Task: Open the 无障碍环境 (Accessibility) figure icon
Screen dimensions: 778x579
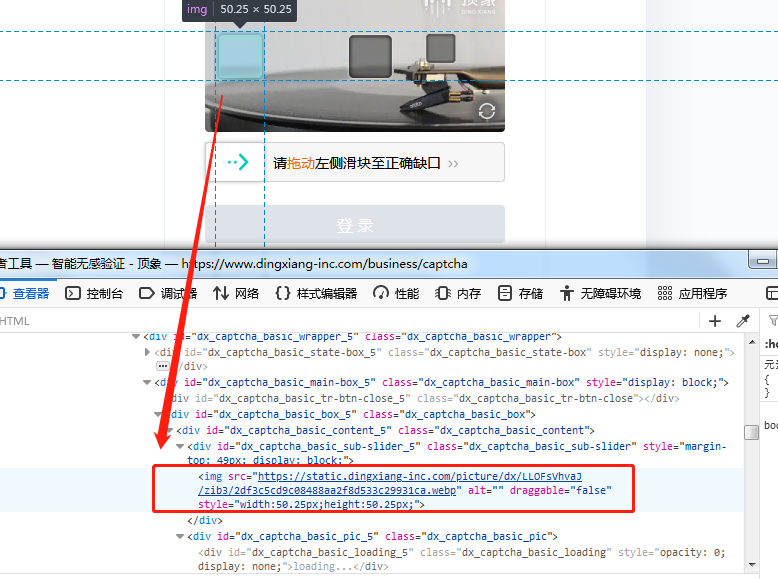Action: (x=566, y=293)
